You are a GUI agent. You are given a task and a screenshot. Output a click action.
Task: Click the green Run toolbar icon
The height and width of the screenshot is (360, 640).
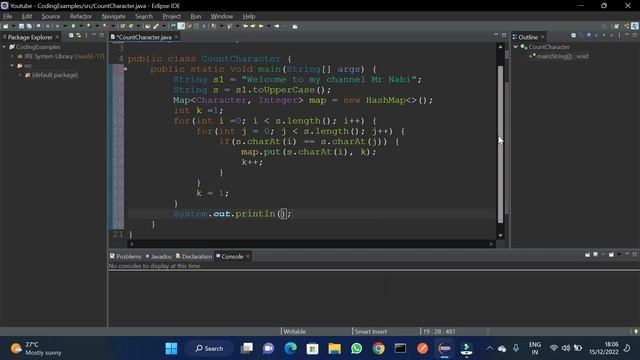pos(73,26)
